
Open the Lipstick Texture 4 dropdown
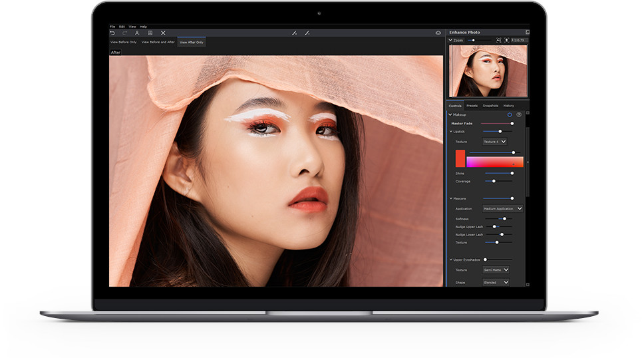pos(494,141)
